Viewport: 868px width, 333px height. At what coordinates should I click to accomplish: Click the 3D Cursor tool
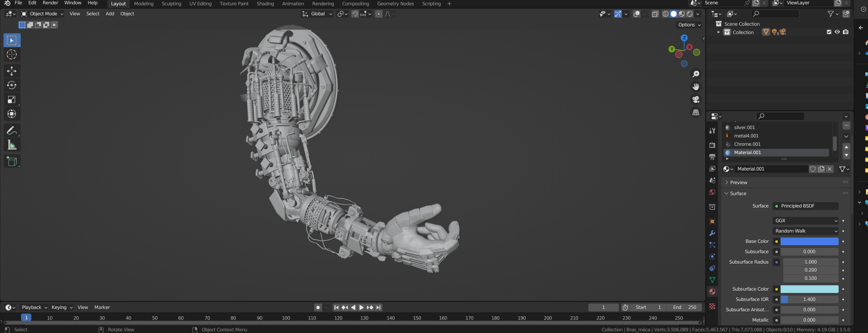[x=11, y=55]
